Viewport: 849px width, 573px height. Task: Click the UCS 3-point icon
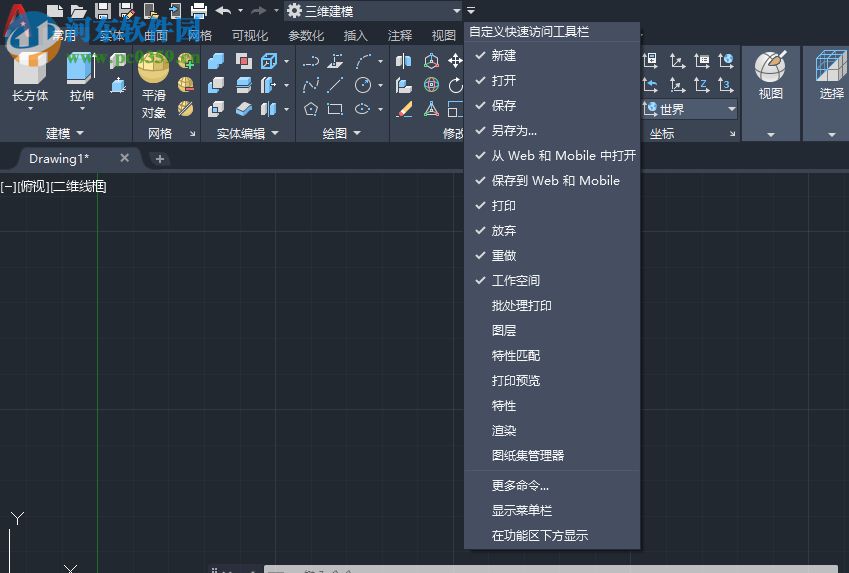726,84
